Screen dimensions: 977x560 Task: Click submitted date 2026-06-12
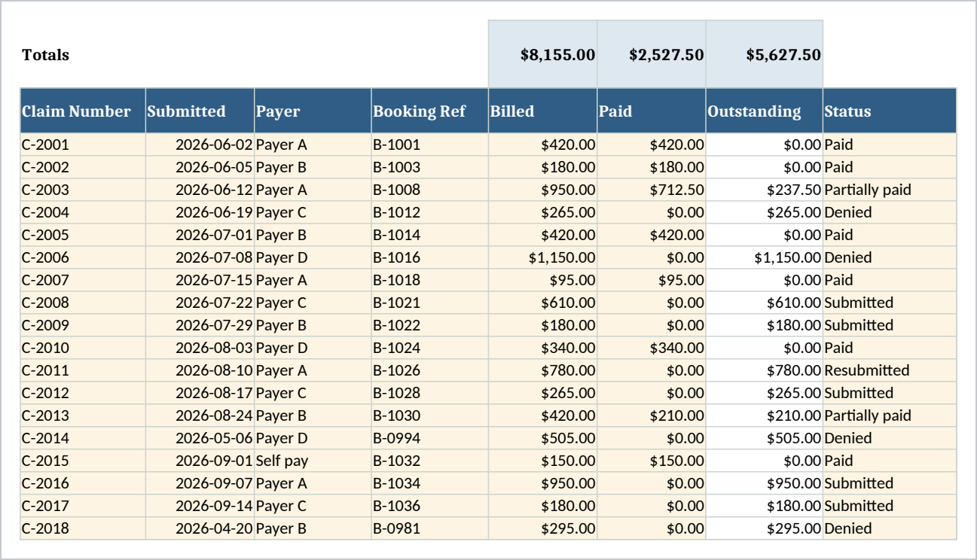tap(200, 190)
